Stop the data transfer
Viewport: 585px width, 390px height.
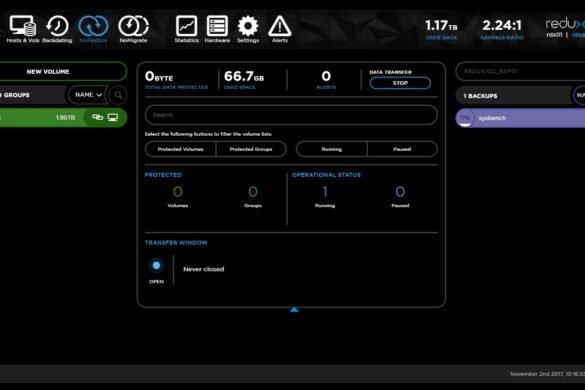(x=400, y=83)
